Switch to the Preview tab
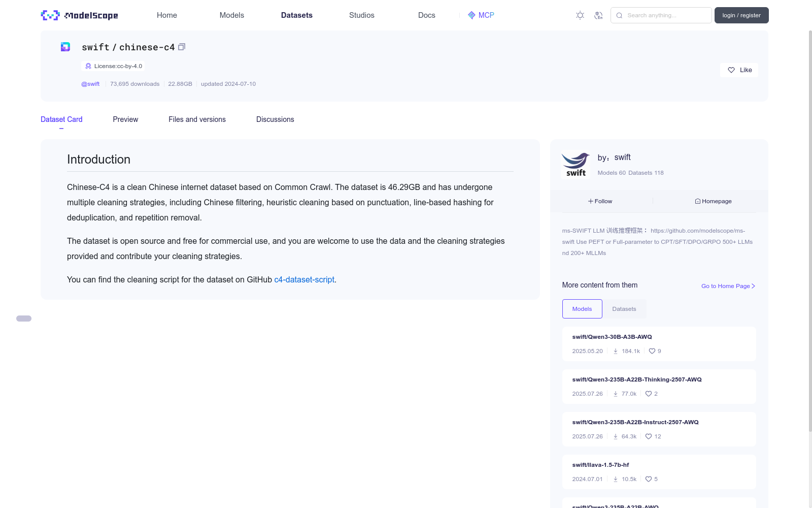Image resolution: width=812 pixels, height=508 pixels. (x=125, y=119)
